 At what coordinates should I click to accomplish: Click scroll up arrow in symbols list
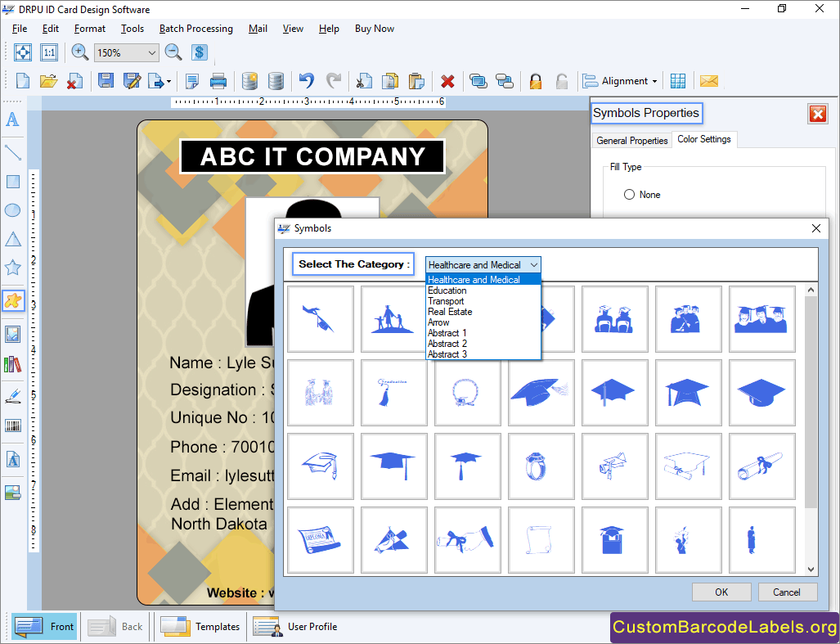(x=811, y=290)
